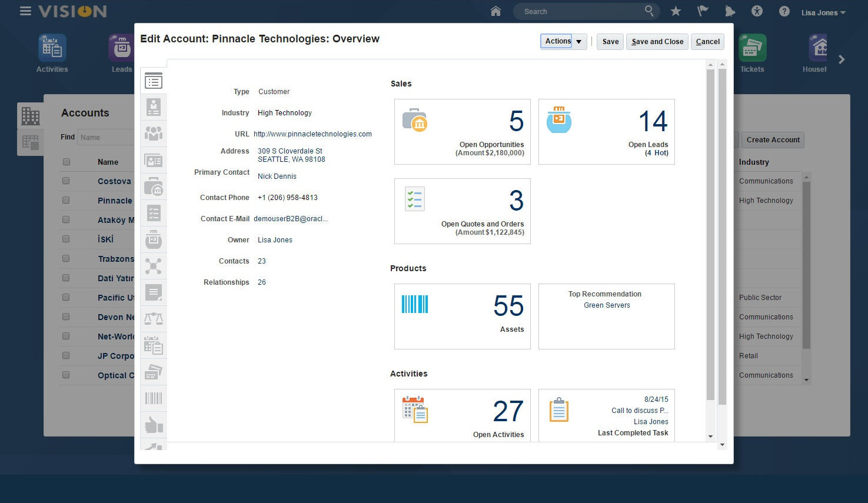Check the Trabzons row checkbox

[66, 259]
